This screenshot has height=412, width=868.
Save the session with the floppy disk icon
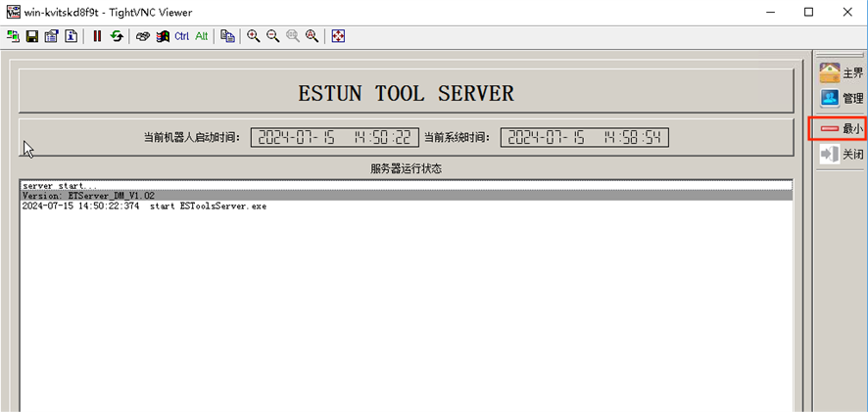click(x=32, y=36)
